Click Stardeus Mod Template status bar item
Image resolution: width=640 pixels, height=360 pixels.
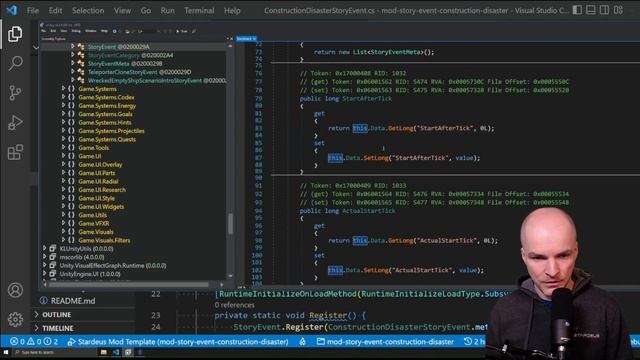click(178, 342)
